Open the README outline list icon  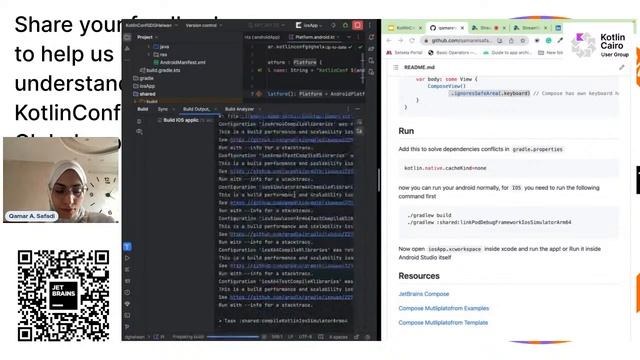396,67
